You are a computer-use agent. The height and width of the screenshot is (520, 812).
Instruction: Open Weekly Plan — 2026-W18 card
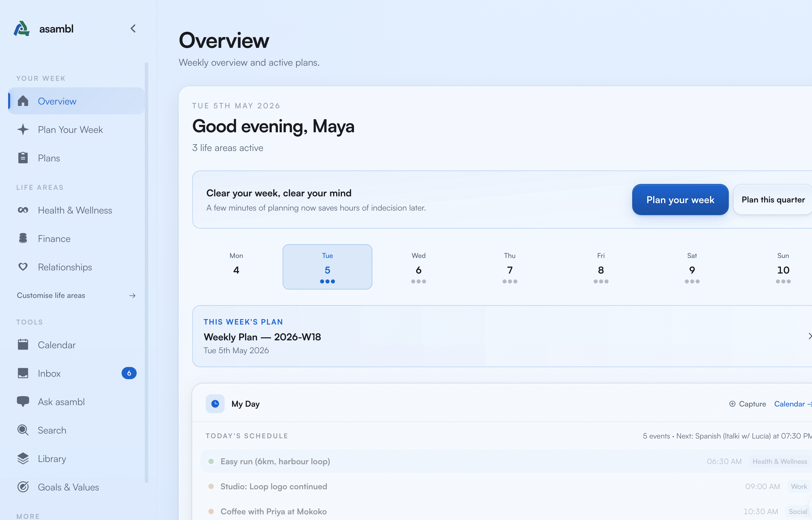[x=502, y=336]
